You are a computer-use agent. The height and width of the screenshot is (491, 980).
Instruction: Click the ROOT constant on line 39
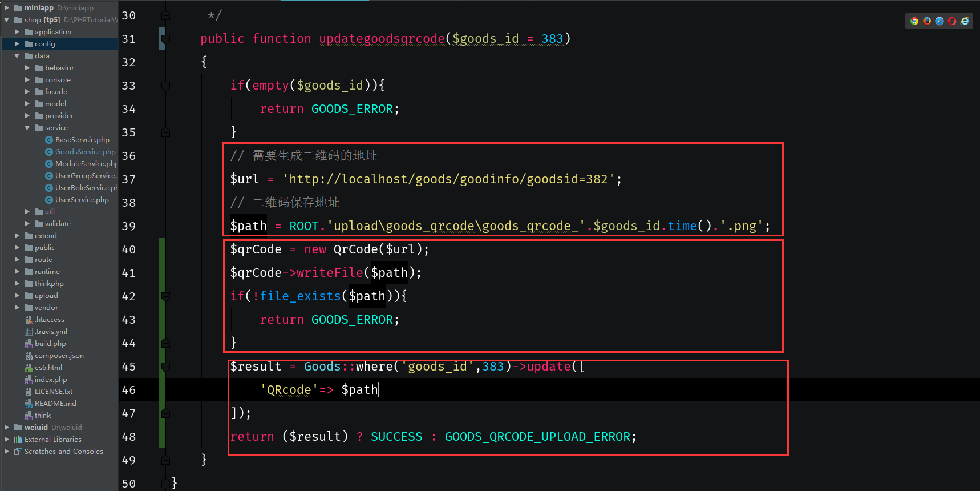(304, 226)
